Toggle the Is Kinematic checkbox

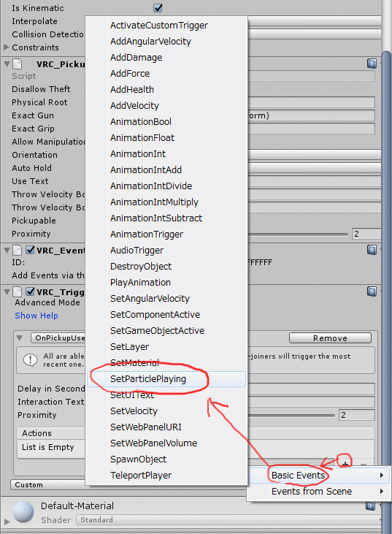point(158,8)
